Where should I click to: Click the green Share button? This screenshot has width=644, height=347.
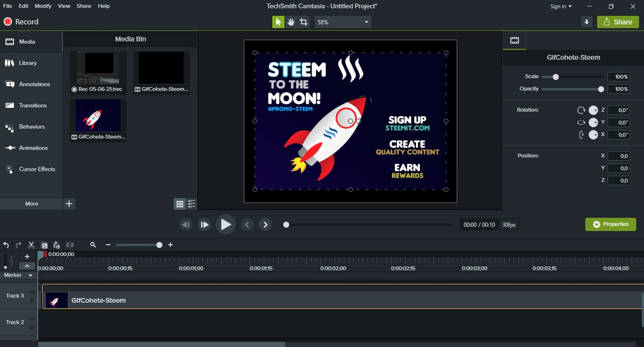618,22
